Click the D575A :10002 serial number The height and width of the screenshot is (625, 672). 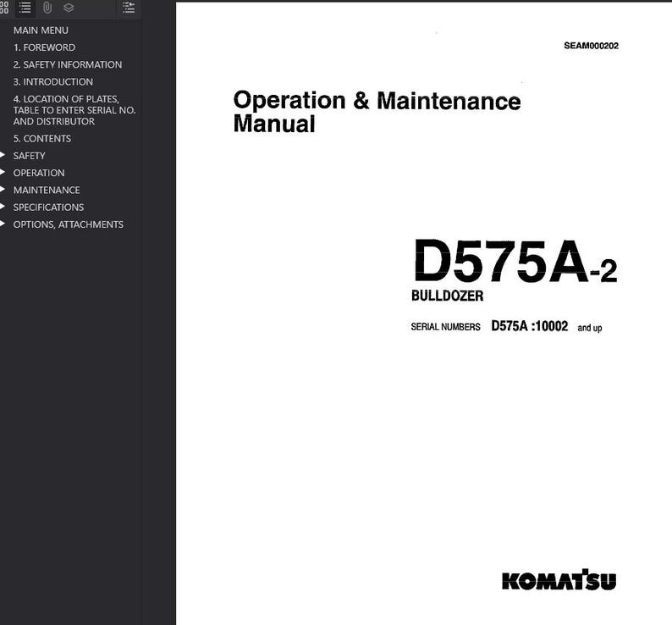529,326
